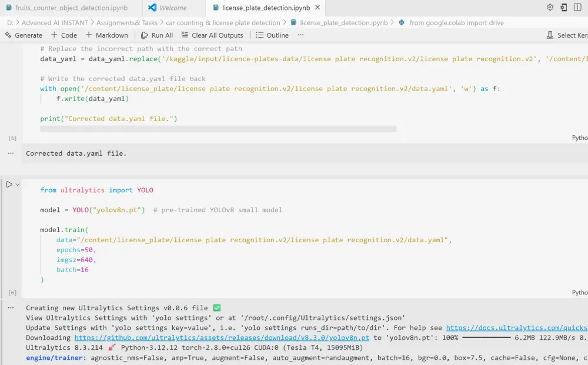Screen dimensions: 588x365
Task: Click 'imgsz=640,' line in code
Action: [x=76, y=260]
